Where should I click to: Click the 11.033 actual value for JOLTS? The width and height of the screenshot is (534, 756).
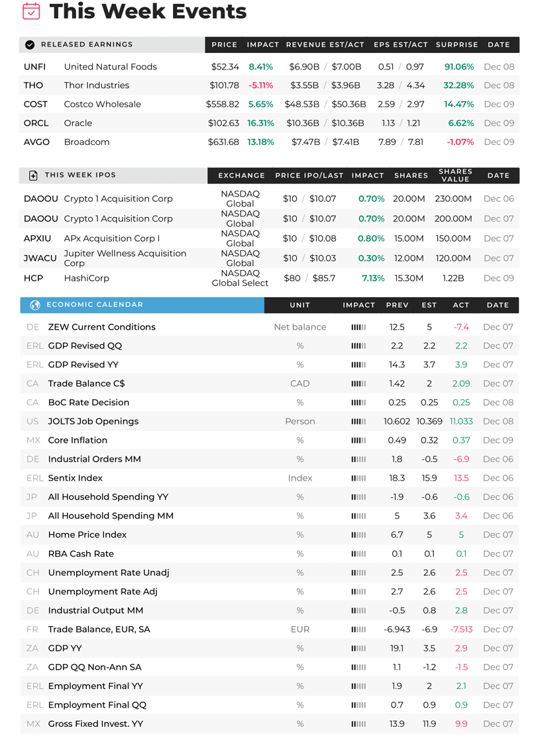pyautogui.click(x=461, y=422)
